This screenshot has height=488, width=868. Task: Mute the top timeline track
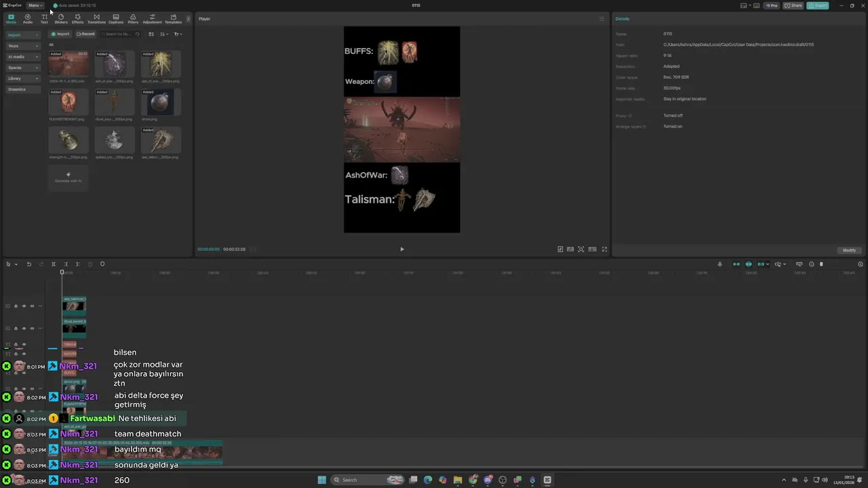click(x=32, y=306)
